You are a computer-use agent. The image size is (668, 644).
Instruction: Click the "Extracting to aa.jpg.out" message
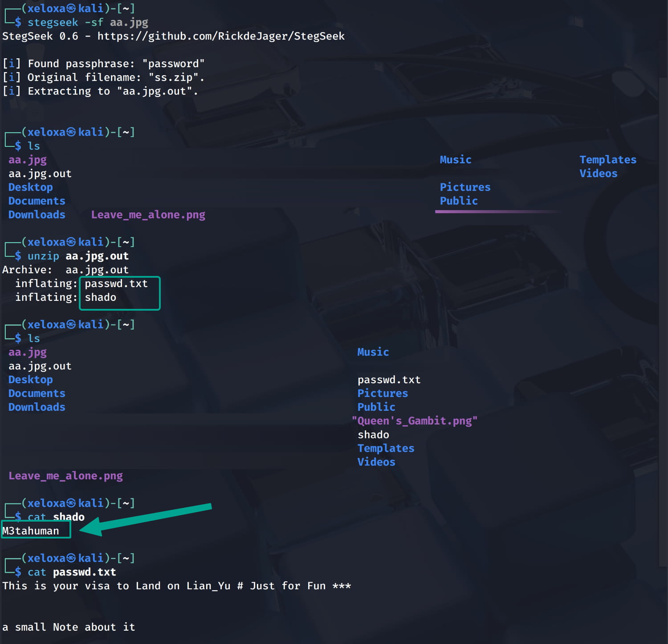click(100, 91)
